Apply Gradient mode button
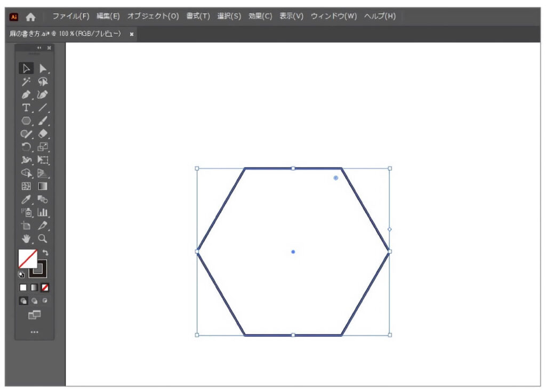The image size is (546, 392). click(x=34, y=287)
